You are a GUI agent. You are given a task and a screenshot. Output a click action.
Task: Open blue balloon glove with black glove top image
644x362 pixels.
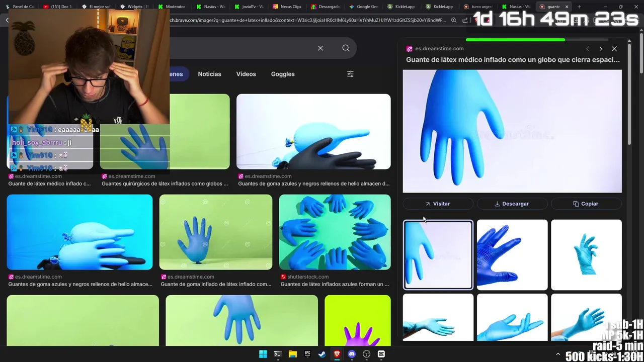point(313,131)
